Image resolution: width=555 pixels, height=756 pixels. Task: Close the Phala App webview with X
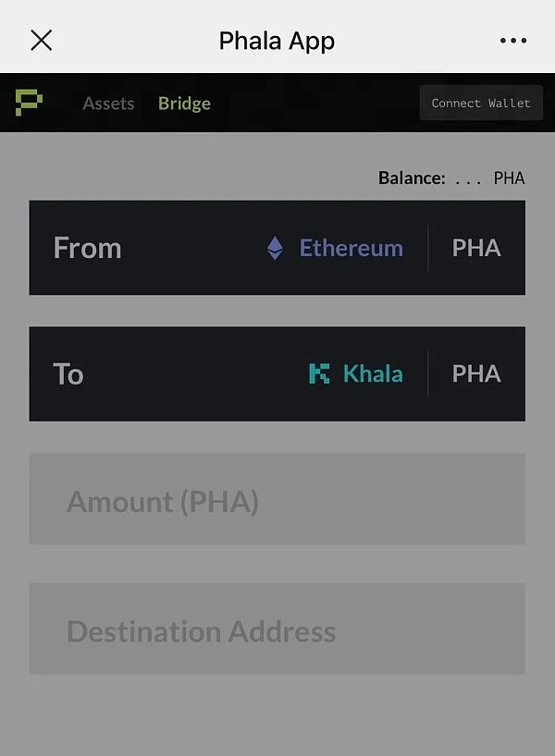coord(42,41)
